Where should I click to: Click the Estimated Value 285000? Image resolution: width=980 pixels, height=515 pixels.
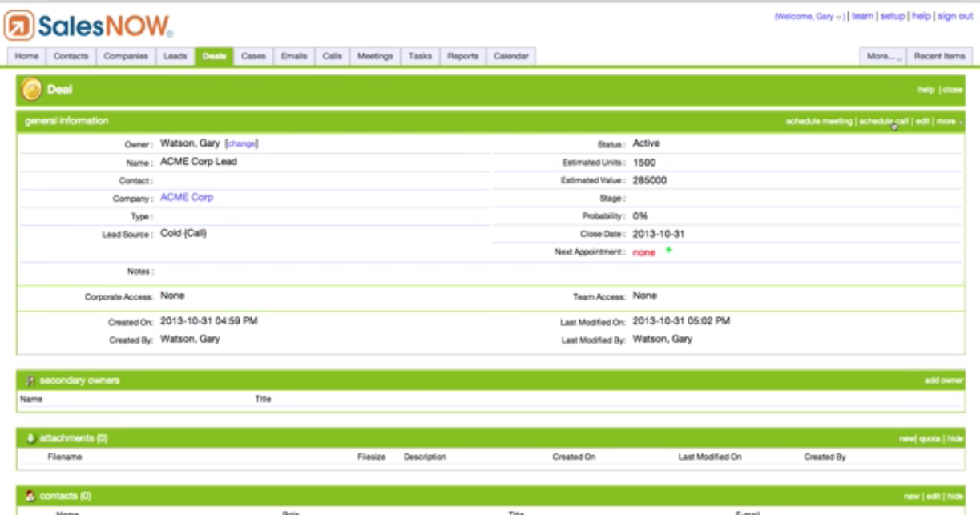649,180
